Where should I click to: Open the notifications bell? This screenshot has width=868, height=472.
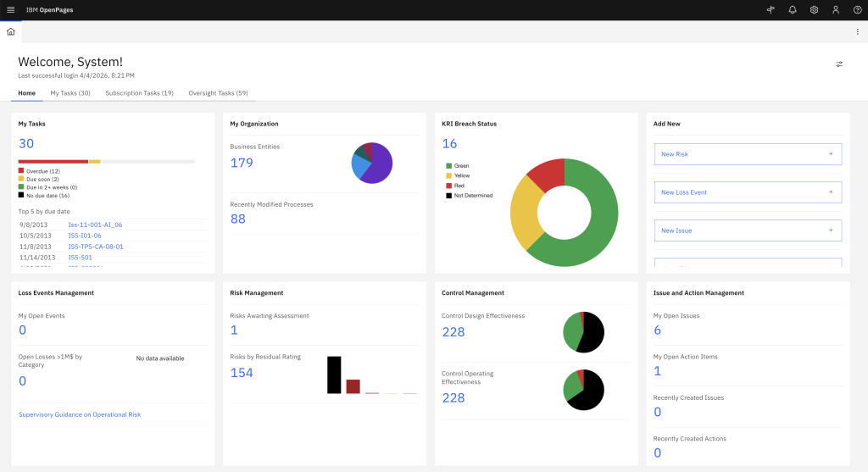(793, 10)
